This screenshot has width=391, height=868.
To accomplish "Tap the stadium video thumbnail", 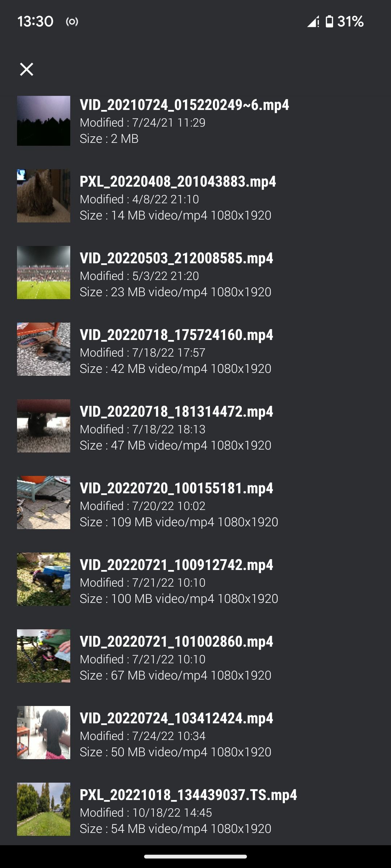I will (x=43, y=272).
